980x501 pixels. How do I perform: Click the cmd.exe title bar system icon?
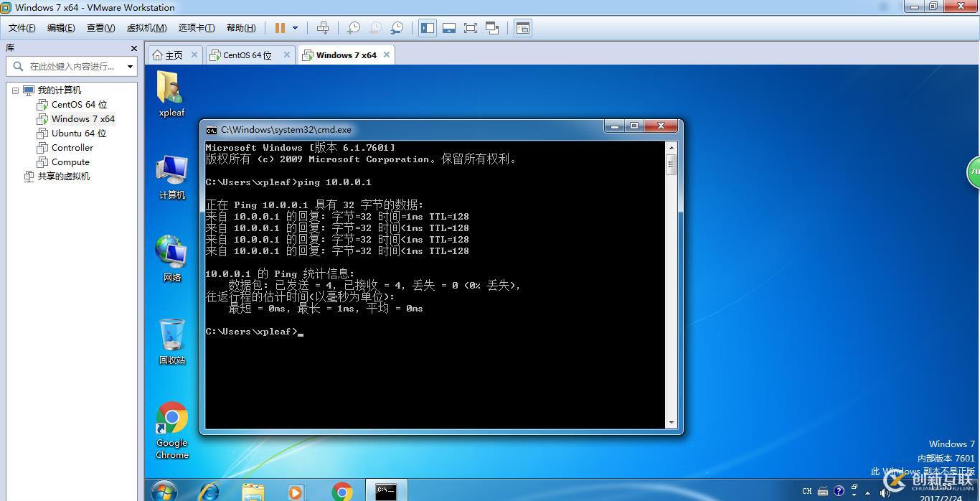(x=211, y=130)
